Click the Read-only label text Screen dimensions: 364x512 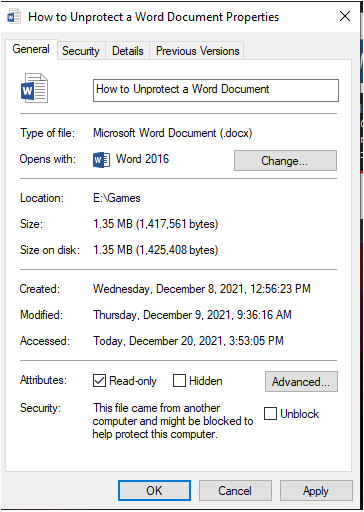(x=133, y=381)
